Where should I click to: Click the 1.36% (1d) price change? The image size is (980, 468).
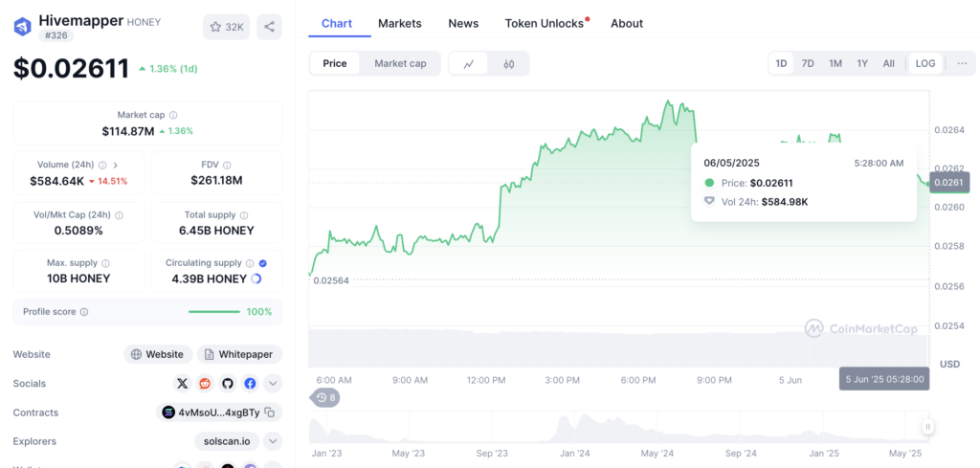[168, 69]
